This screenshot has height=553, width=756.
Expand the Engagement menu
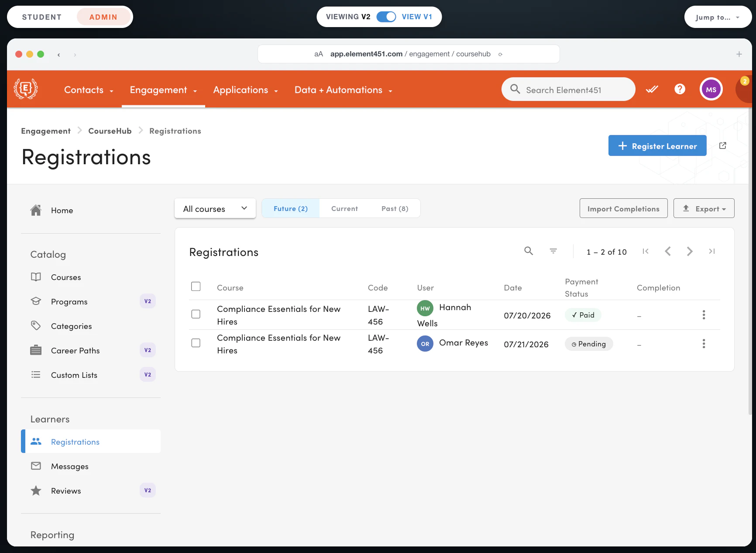coord(163,90)
